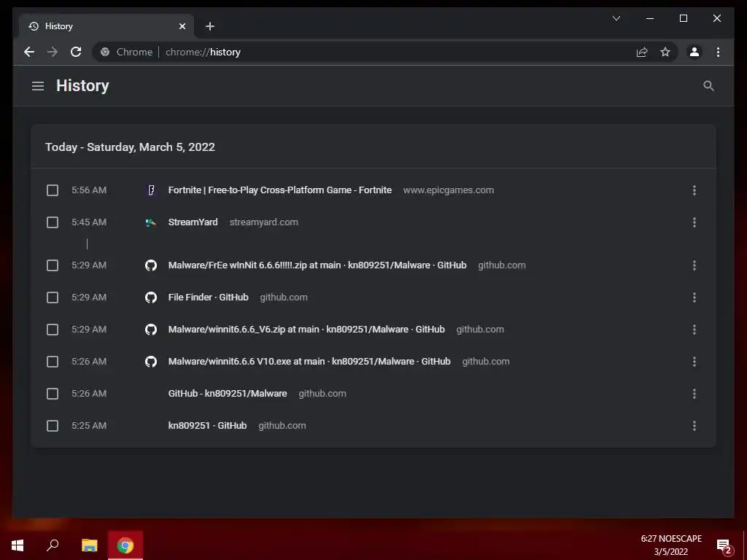Open the Malware/winnit6.6.6 V10.exe link
The width and height of the screenshot is (747, 560).
309,362
